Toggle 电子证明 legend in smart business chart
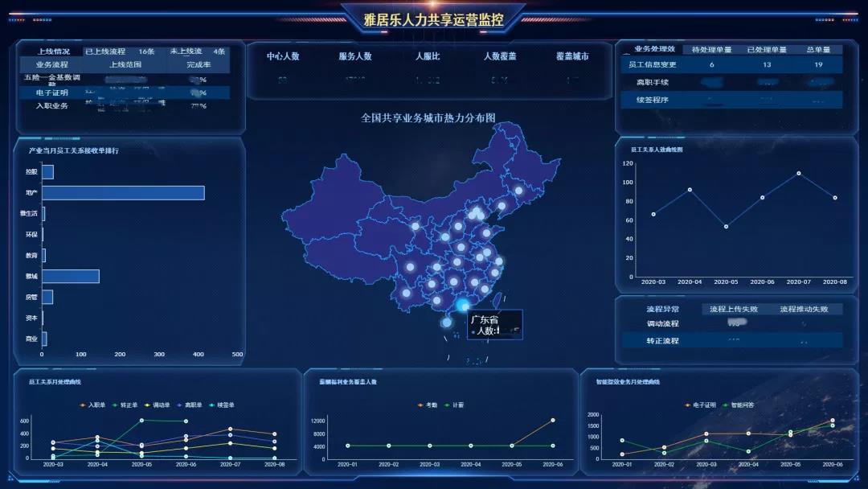Image resolution: width=868 pixels, height=489 pixels. click(699, 405)
